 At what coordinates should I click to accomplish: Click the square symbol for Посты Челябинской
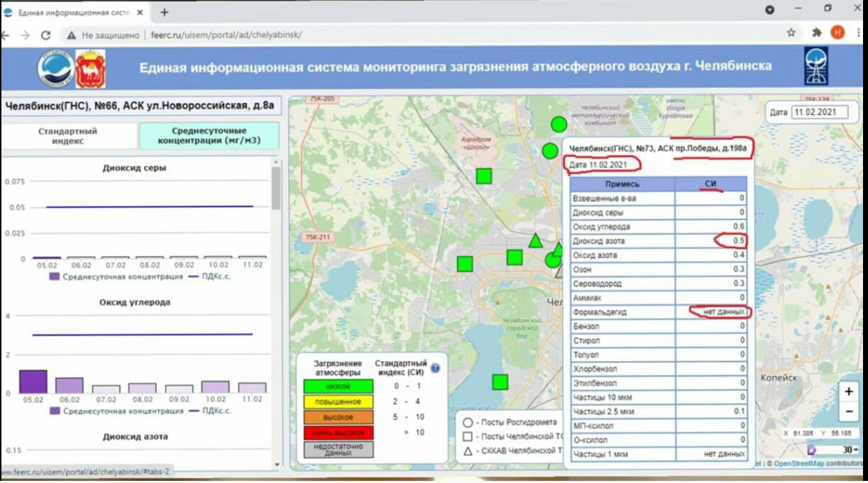468,436
